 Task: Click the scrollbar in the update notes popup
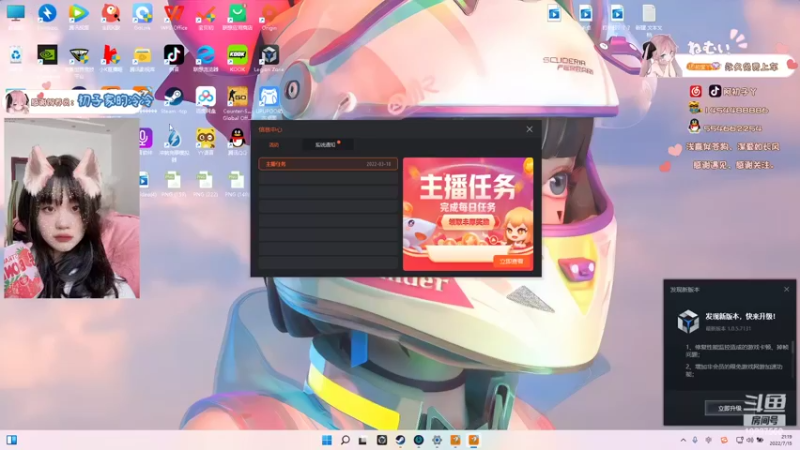point(792,361)
